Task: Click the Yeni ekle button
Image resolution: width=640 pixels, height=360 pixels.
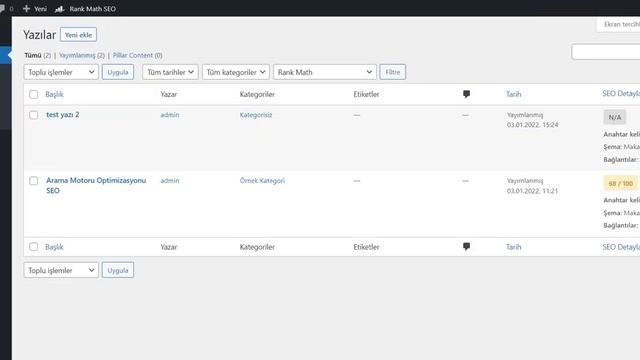Action: pyautogui.click(x=78, y=35)
